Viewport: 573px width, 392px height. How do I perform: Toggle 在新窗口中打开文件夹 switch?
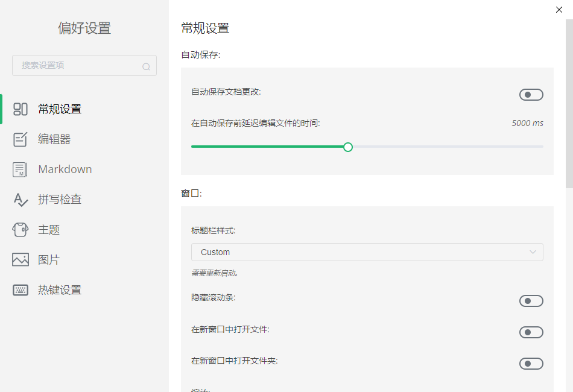point(531,364)
